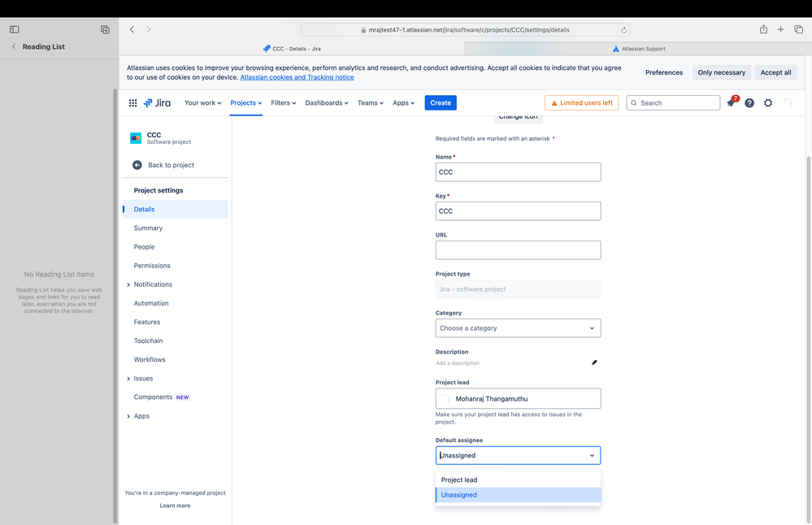Open the Help question mark icon
The image size is (812, 525).
click(x=749, y=103)
